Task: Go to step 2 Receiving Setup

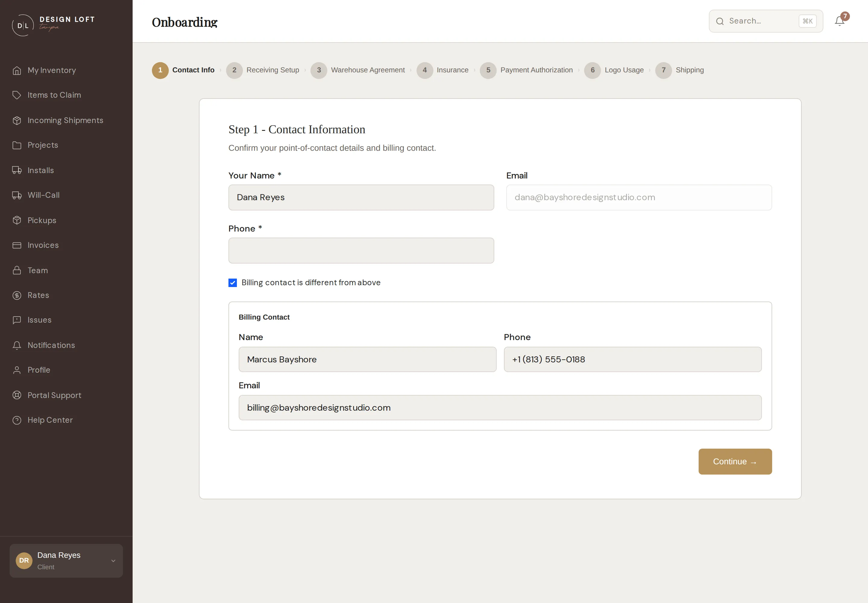Action: 263,70
